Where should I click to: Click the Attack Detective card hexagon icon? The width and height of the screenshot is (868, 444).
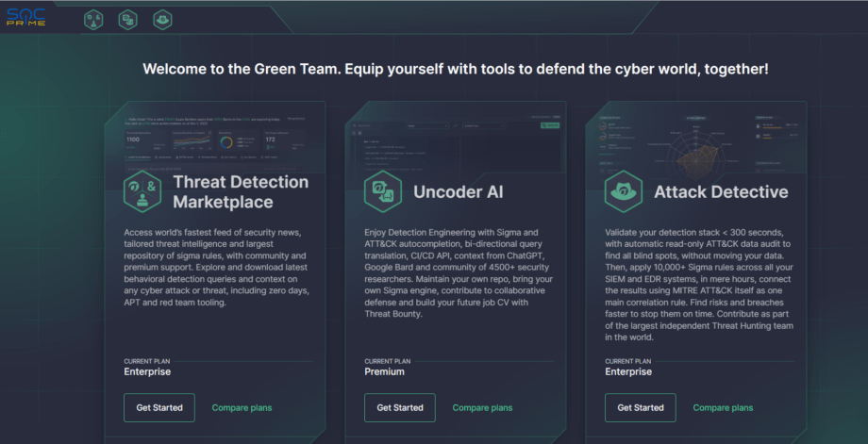(624, 191)
